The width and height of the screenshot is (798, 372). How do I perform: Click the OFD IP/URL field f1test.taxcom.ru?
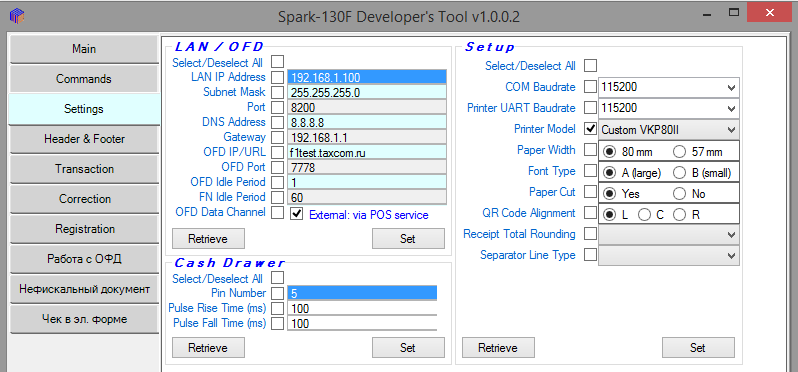[x=367, y=152]
